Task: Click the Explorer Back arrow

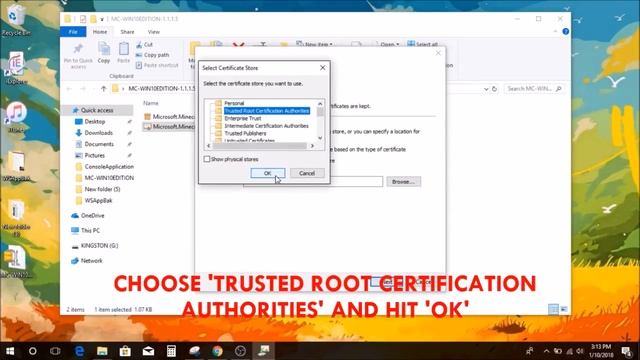Action: coord(69,89)
